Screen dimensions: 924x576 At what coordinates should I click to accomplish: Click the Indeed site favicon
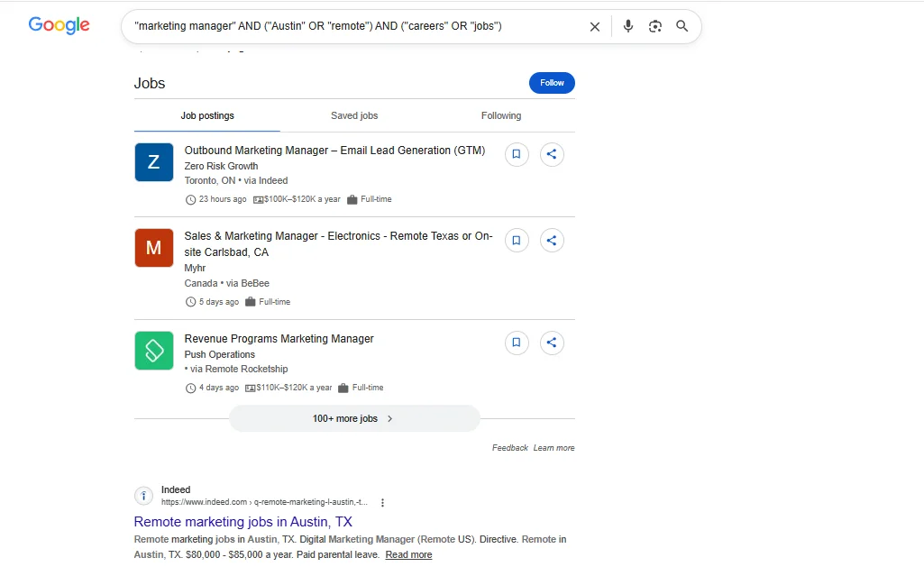tap(143, 496)
